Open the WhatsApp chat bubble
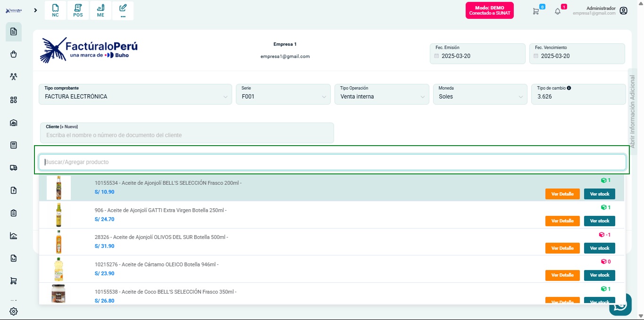This screenshot has height=320, width=644. (620, 304)
